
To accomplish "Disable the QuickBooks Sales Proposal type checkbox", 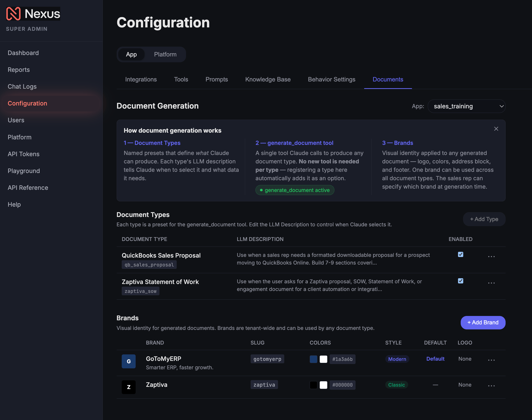I will tap(460, 254).
